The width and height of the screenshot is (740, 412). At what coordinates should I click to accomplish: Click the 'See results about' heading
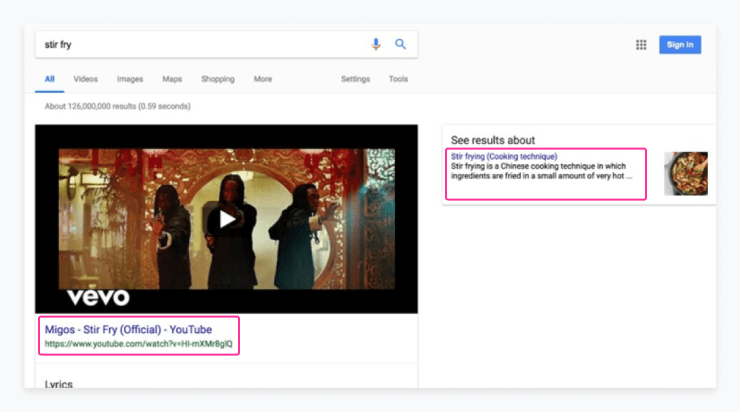pyautogui.click(x=493, y=140)
